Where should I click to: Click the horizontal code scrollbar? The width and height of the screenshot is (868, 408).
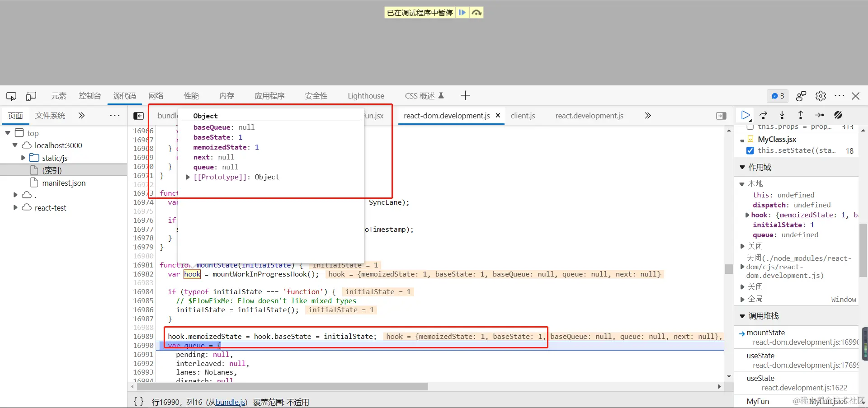pyautogui.click(x=282, y=386)
